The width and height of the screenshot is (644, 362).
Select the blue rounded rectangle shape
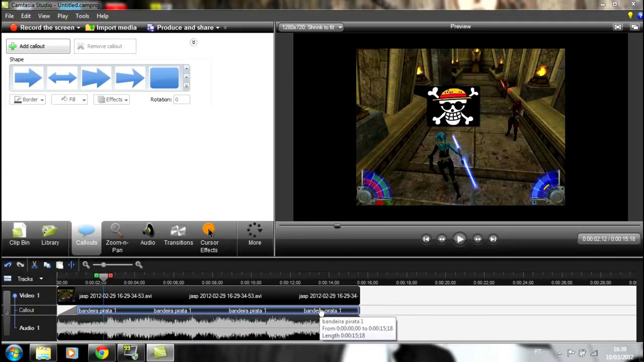pos(164,78)
